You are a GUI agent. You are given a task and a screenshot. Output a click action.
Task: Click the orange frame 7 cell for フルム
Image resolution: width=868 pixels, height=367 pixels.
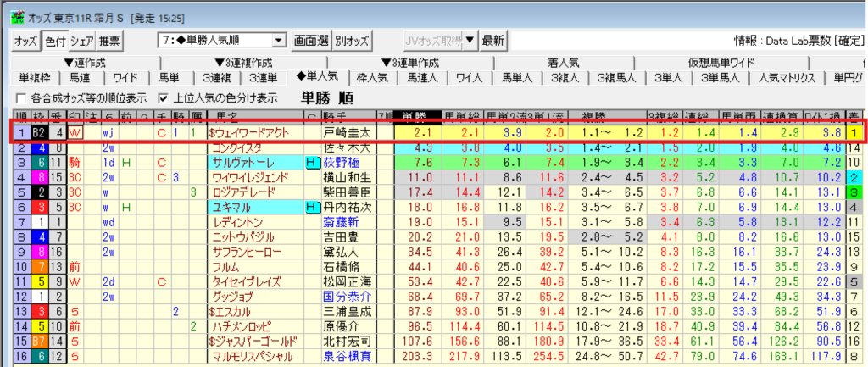coord(38,266)
